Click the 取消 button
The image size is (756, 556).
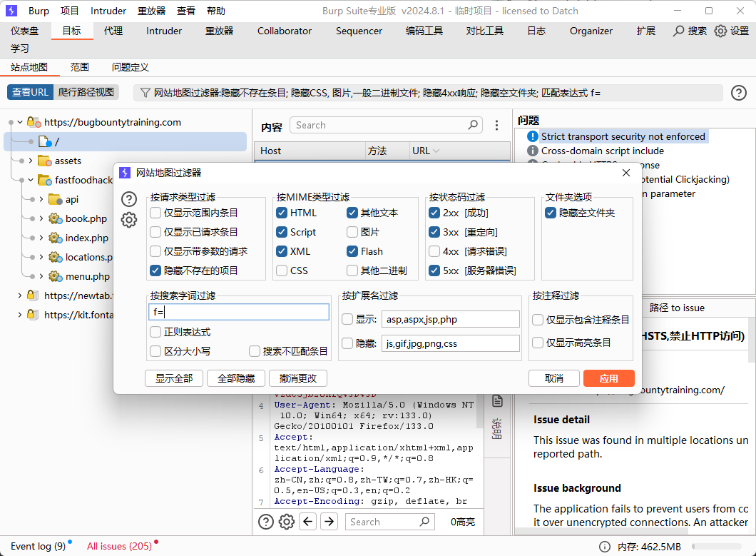554,378
